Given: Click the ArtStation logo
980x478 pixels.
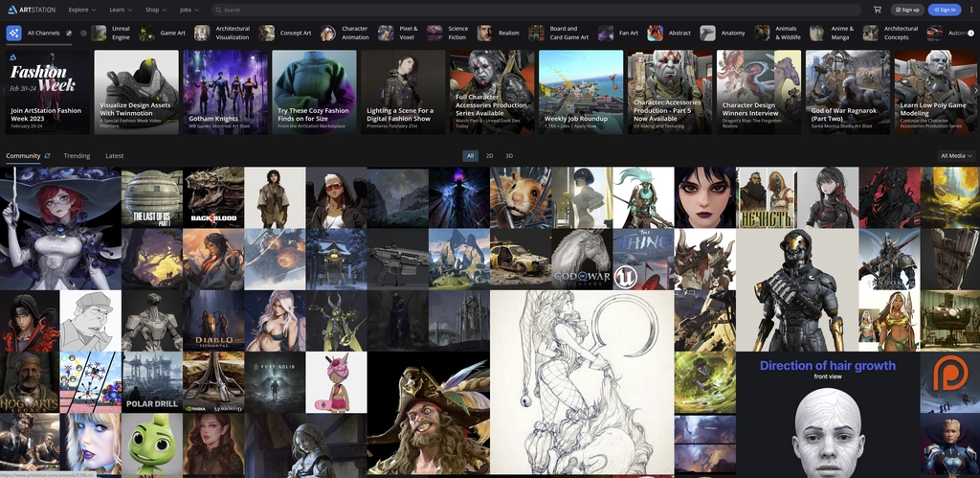Looking at the screenshot, I should [32, 10].
